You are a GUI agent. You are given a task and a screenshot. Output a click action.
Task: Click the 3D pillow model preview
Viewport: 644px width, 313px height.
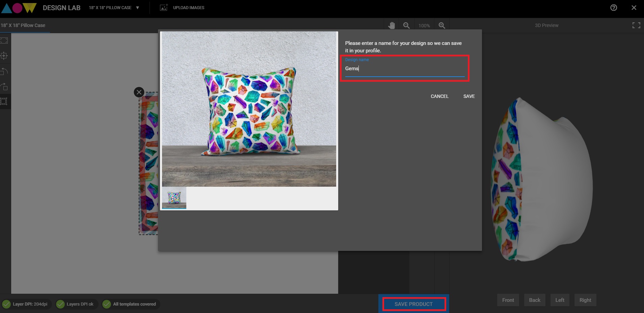pyautogui.click(x=542, y=179)
